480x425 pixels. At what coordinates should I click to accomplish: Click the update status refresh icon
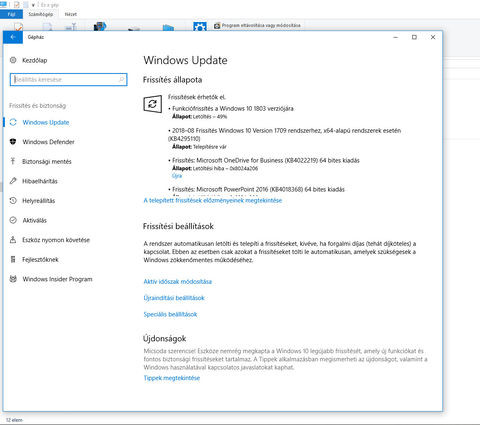click(152, 104)
